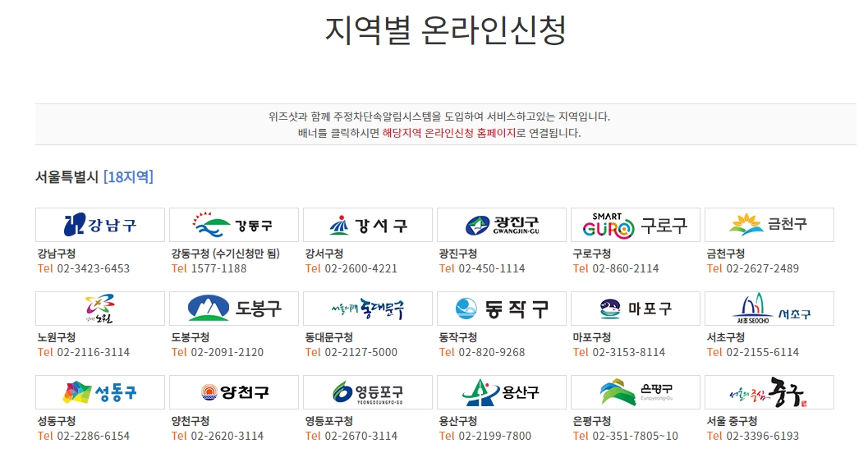Click the [18지역] region count
The image size is (868, 462).
pyautogui.click(x=128, y=177)
